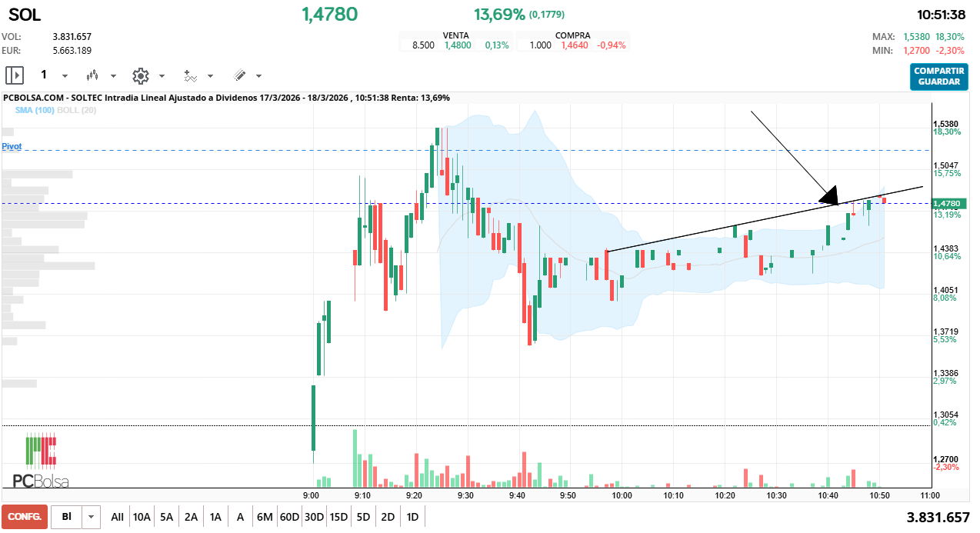
Task: Select the All time range
Action: point(117,518)
